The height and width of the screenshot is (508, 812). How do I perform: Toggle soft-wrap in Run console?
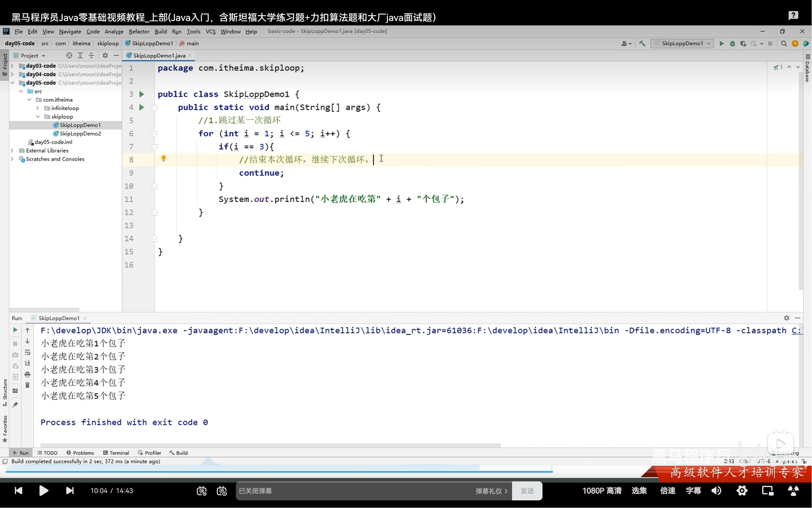click(x=28, y=353)
